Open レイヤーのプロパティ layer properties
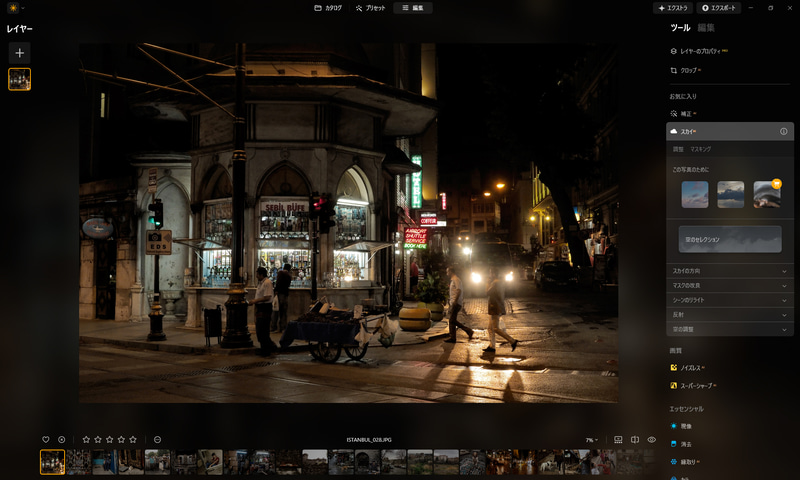800x480 pixels. (701, 50)
